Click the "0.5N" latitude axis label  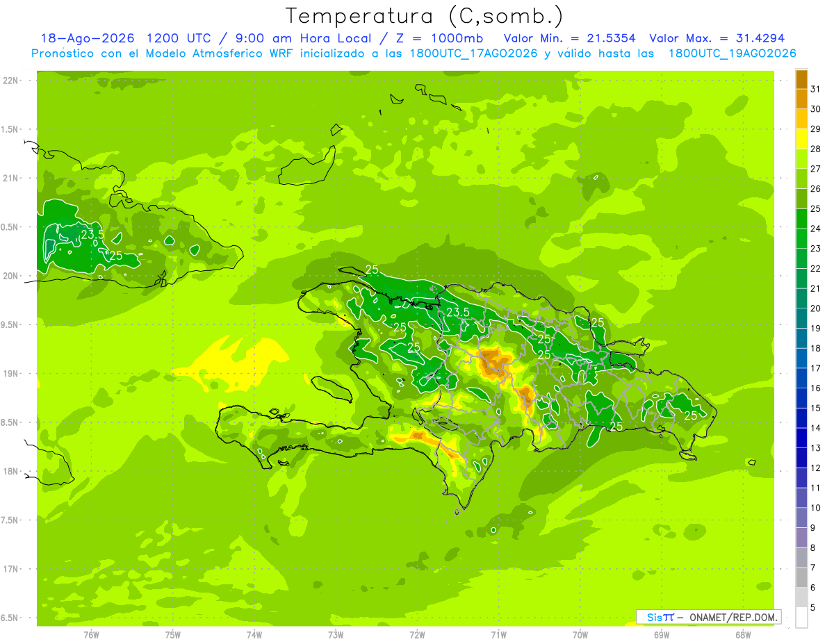10,227
